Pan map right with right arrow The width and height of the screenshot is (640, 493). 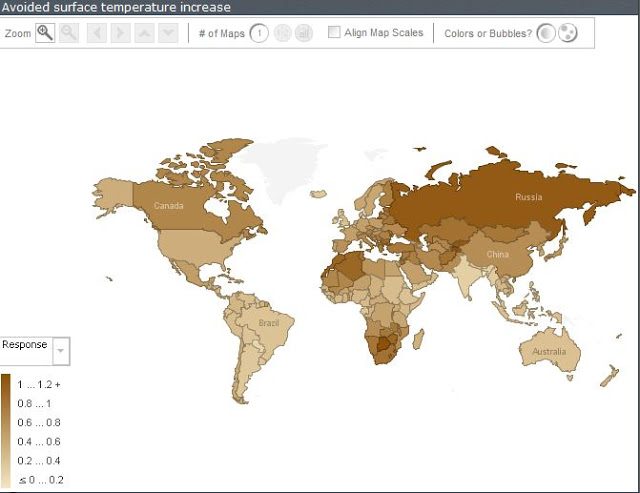pos(120,33)
